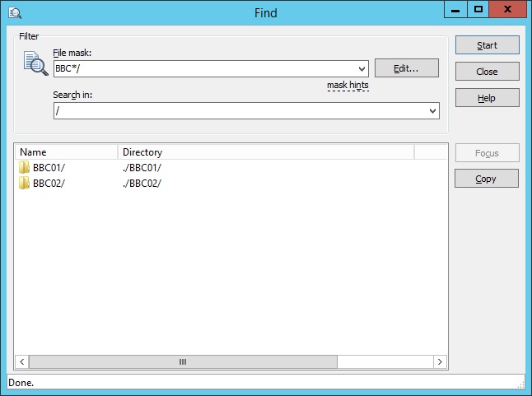Click the horizontal scrollbar thumb
532x396 pixels.
[183, 361]
